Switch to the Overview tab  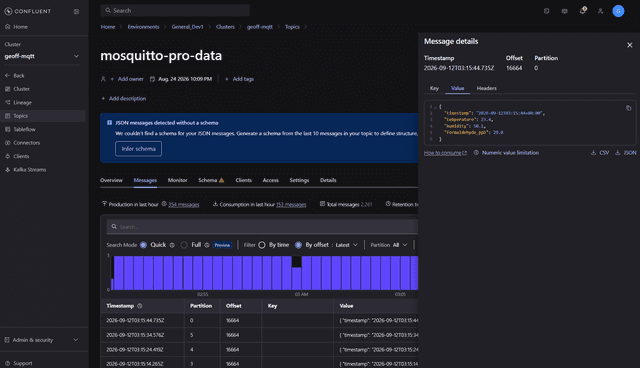click(x=111, y=180)
